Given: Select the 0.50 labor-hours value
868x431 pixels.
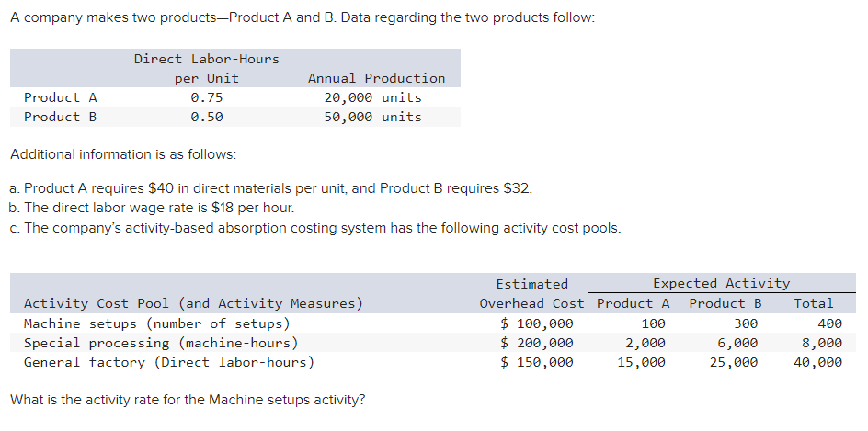Looking at the screenshot, I should click(207, 117).
